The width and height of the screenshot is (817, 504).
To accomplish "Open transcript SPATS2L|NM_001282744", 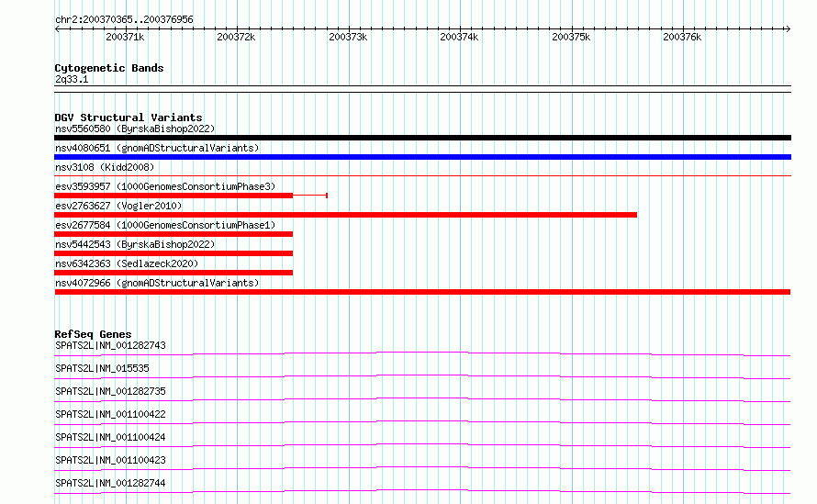I will click(110, 483).
